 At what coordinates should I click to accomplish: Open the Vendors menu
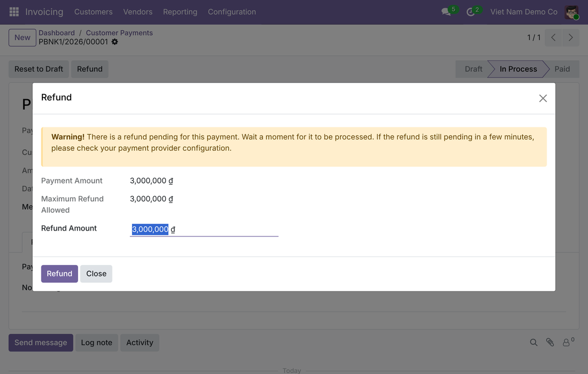click(x=138, y=12)
